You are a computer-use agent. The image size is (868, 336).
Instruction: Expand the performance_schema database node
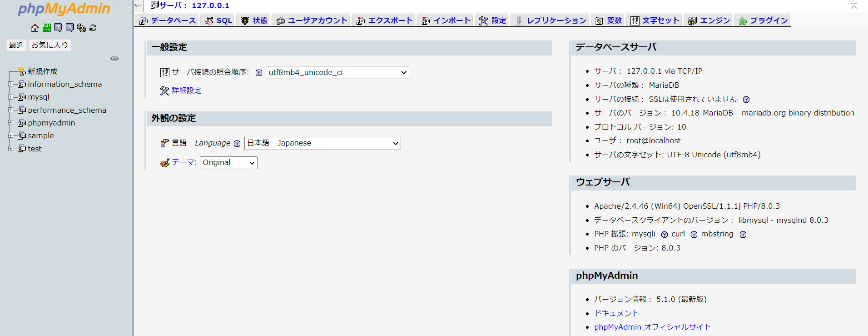click(10, 110)
